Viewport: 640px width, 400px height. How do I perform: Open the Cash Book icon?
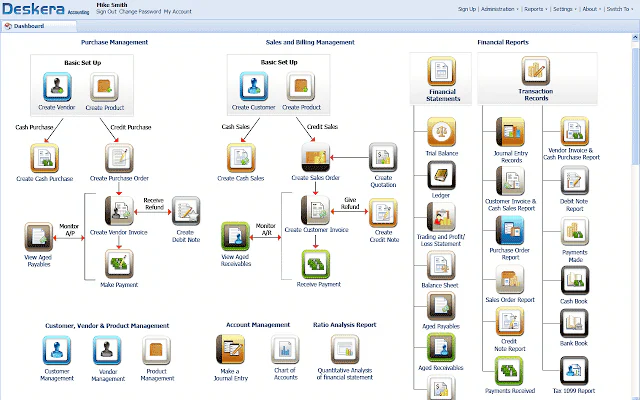click(x=575, y=280)
